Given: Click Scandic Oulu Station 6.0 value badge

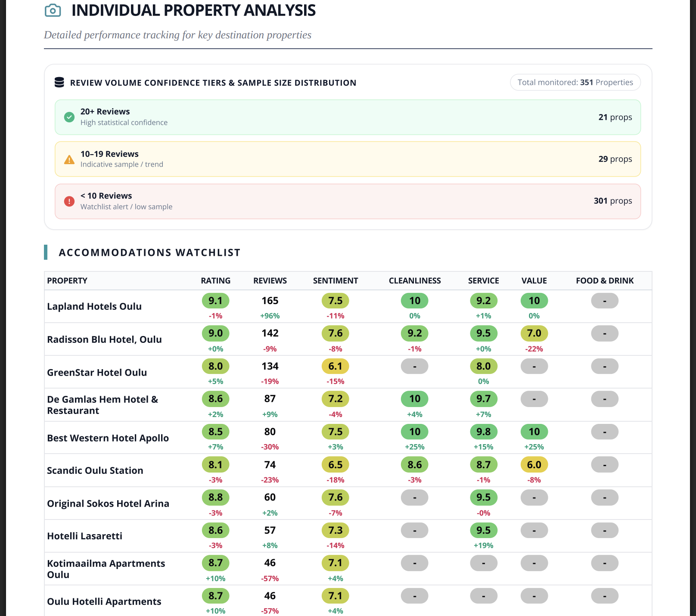Looking at the screenshot, I should point(534,465).
